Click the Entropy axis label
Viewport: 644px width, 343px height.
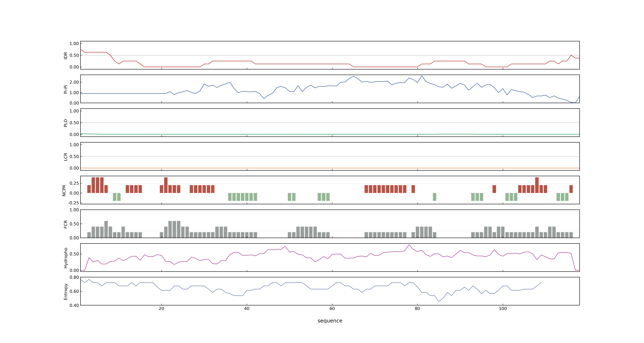coord(66,291)
